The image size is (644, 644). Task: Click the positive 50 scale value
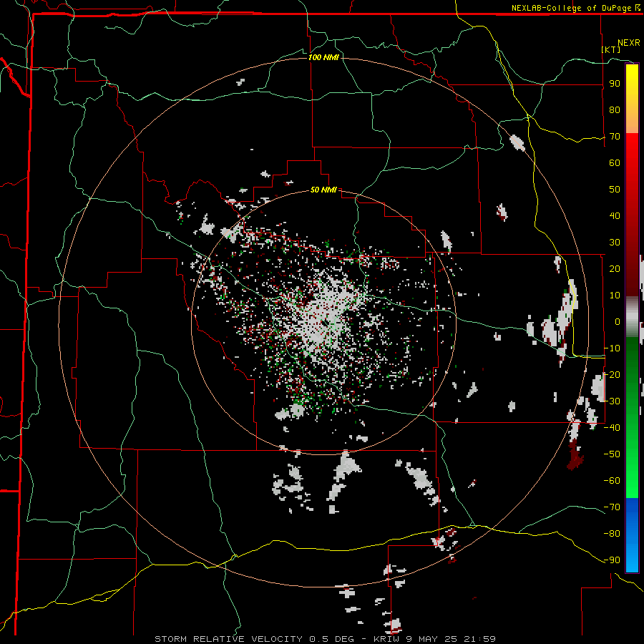click(x=615, y=190)
